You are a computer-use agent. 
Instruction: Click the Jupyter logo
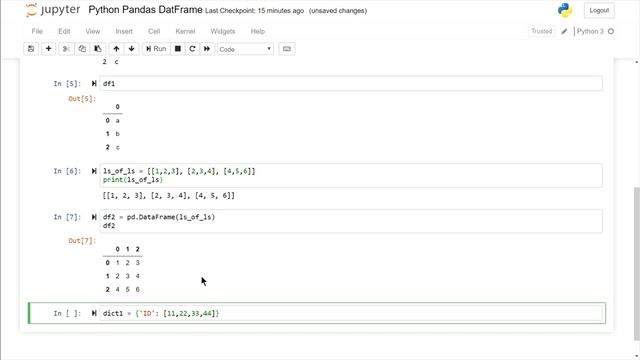(53, 10)
